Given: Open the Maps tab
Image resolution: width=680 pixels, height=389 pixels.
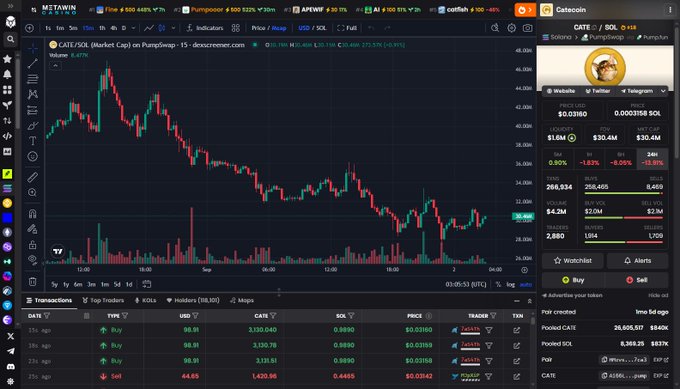Looking at the screenshot, I should tap(242, 301).
